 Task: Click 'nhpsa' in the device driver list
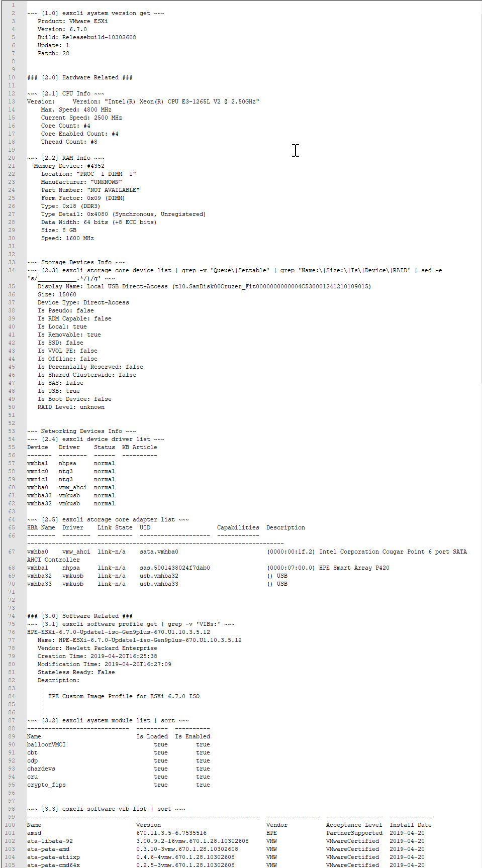(x=67, y=463)
